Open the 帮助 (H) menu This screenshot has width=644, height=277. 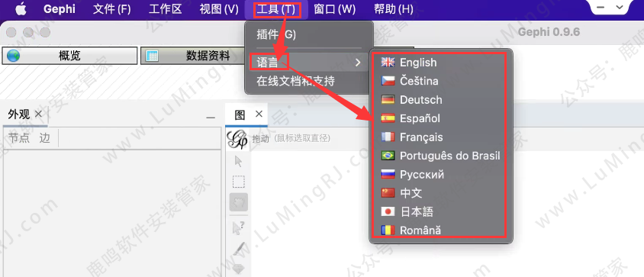[x=394, y=9]
